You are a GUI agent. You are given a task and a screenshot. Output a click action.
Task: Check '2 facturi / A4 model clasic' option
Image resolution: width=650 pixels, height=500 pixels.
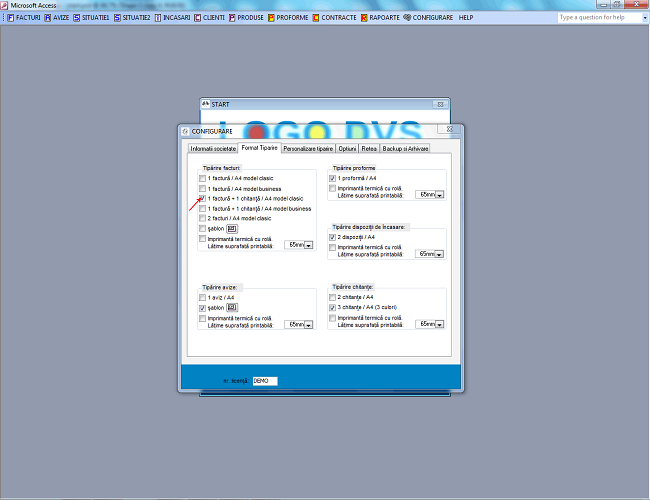coord(203,218)
